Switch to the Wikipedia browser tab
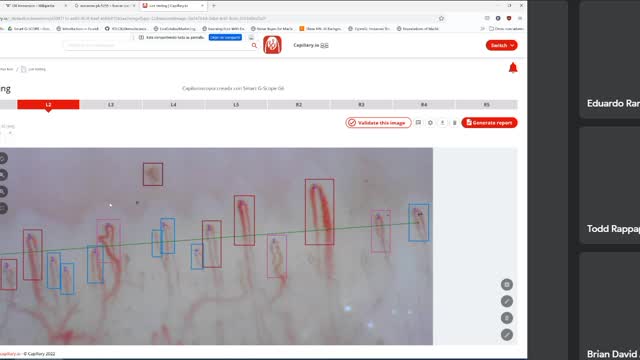 pos(35,6)
